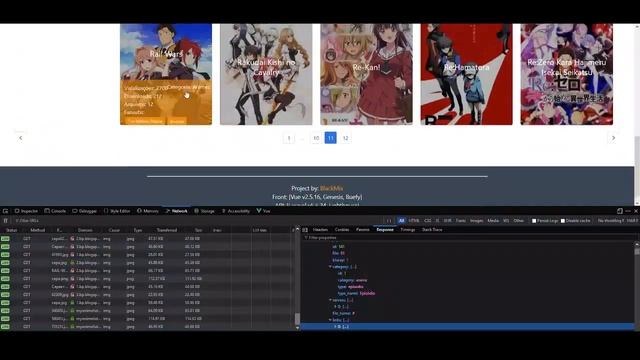Open the No throttling dropdown
The height and width of the screenshot is (360, 640).
pyautogui.click(x=611, y=220)
